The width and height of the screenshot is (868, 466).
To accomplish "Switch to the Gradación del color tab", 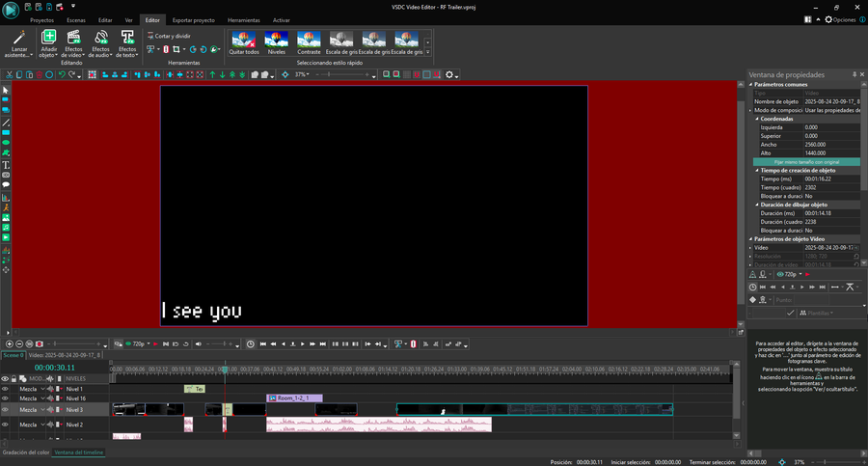I will (x=26, y=452).
